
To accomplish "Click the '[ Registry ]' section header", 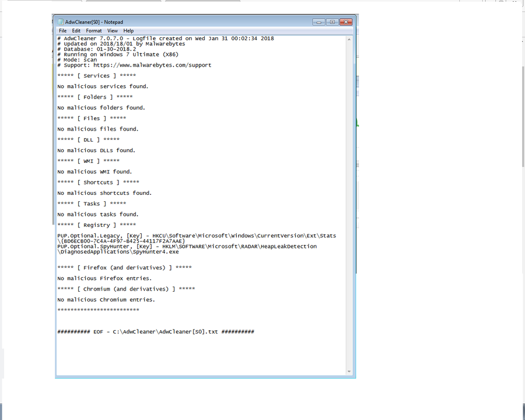I will point(97,225).
